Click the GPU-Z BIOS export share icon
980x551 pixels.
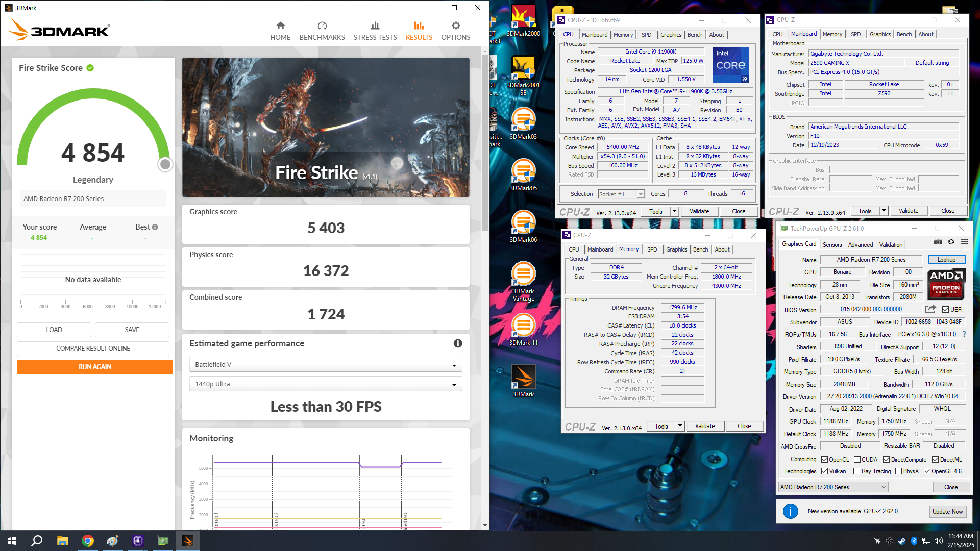coord(930,309)
